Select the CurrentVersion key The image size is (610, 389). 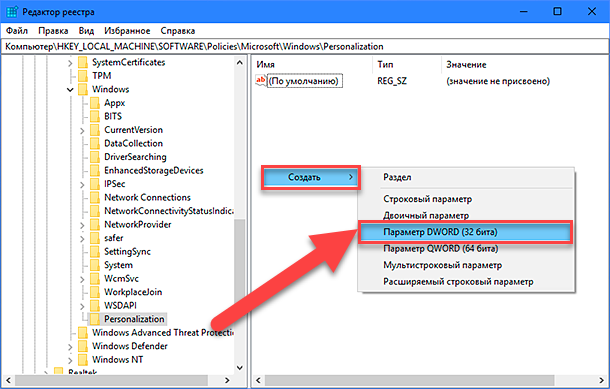coord(133,130)
